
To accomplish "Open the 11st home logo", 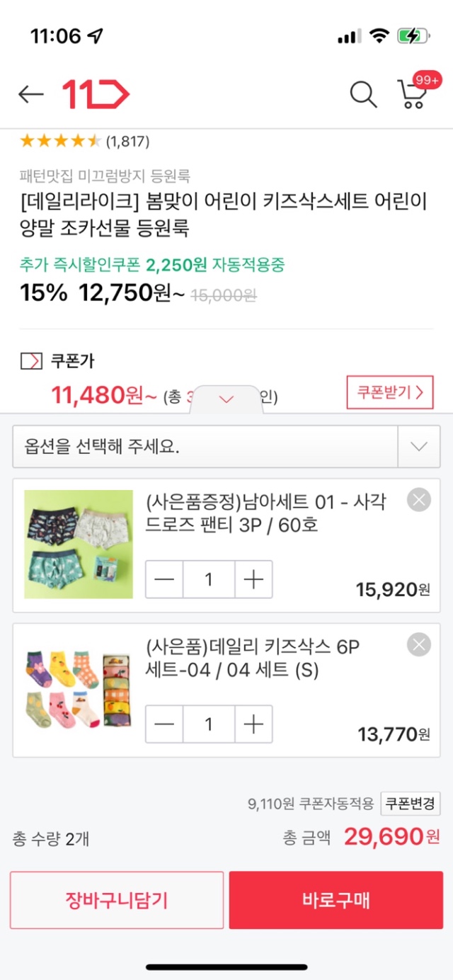I will coord(96,94).
